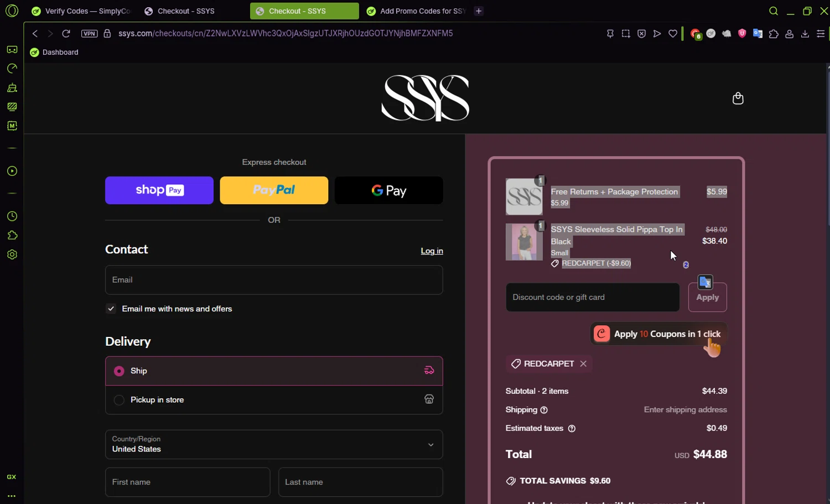Switch to Verify Codes SimplyCodes tab

[x=81, y=11]
